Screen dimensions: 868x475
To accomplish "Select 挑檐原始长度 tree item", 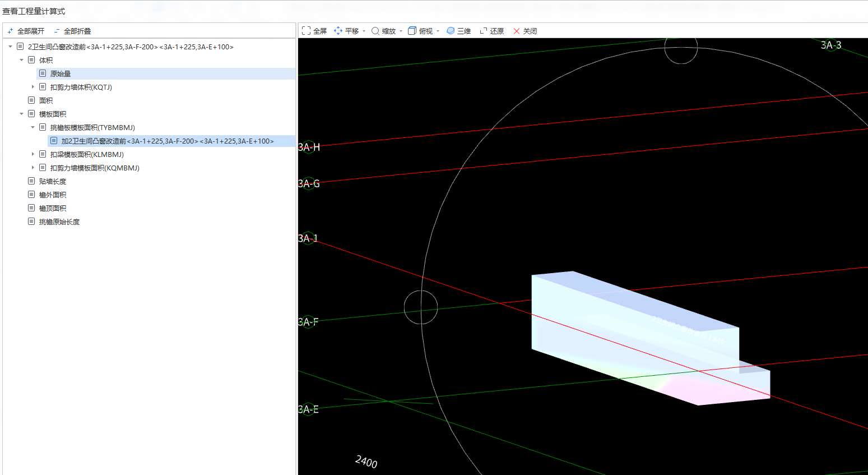I will point(59,222).
